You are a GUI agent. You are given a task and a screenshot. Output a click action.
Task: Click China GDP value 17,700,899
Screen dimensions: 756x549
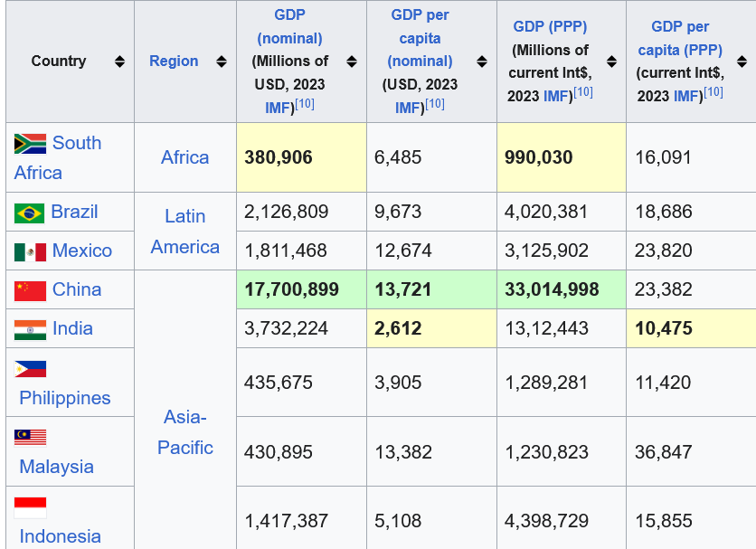[x=292, y=289]
